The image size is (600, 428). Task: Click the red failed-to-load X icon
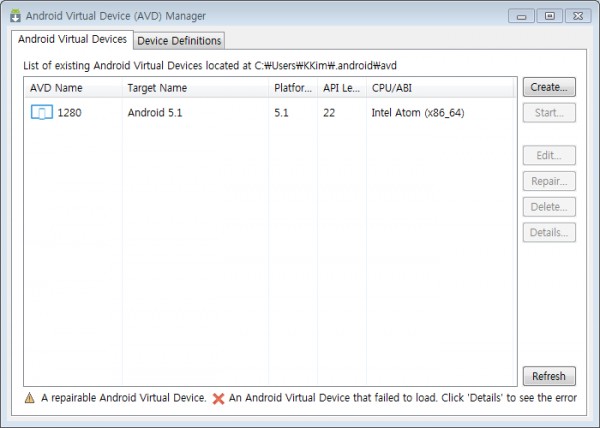point(218,399)
